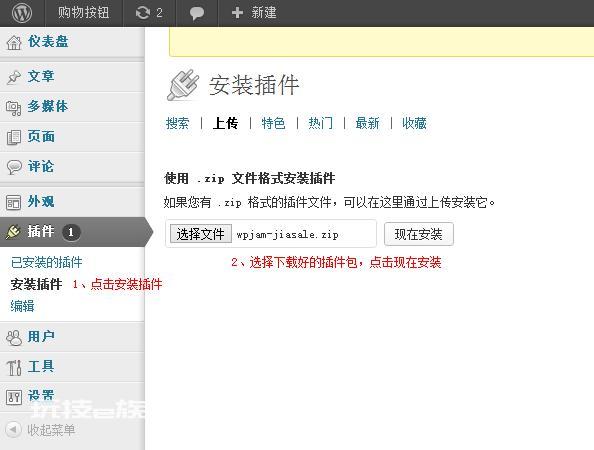Click the 选择文件 choose file button

[x=200, y=234]
